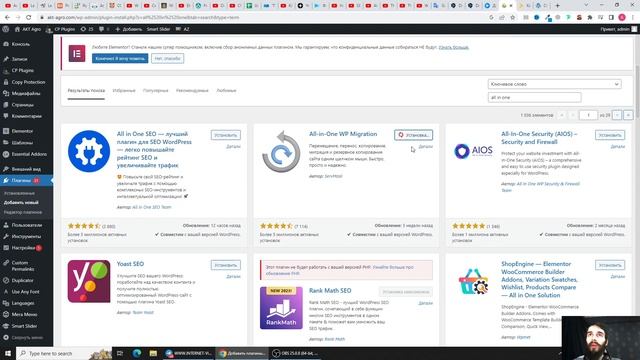The image size is (640, 360).
Task: Reload the page in Chrome
Action: coord(29,18)
